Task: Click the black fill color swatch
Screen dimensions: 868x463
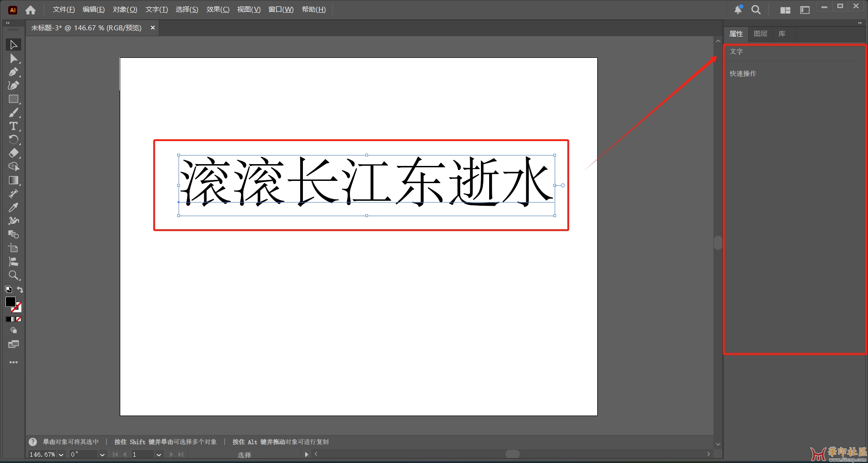Action: pyautogui.click(x=11, y=302)
